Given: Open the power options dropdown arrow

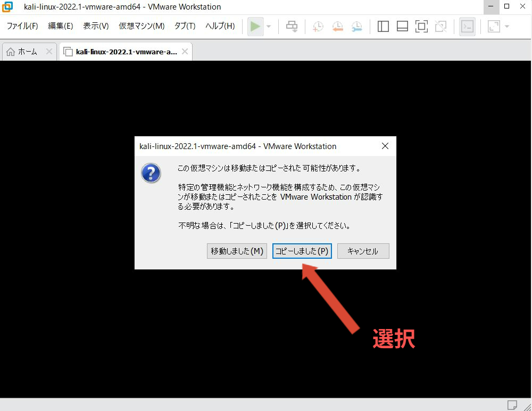Looking at the screenshot, I should tap(268, 27).
